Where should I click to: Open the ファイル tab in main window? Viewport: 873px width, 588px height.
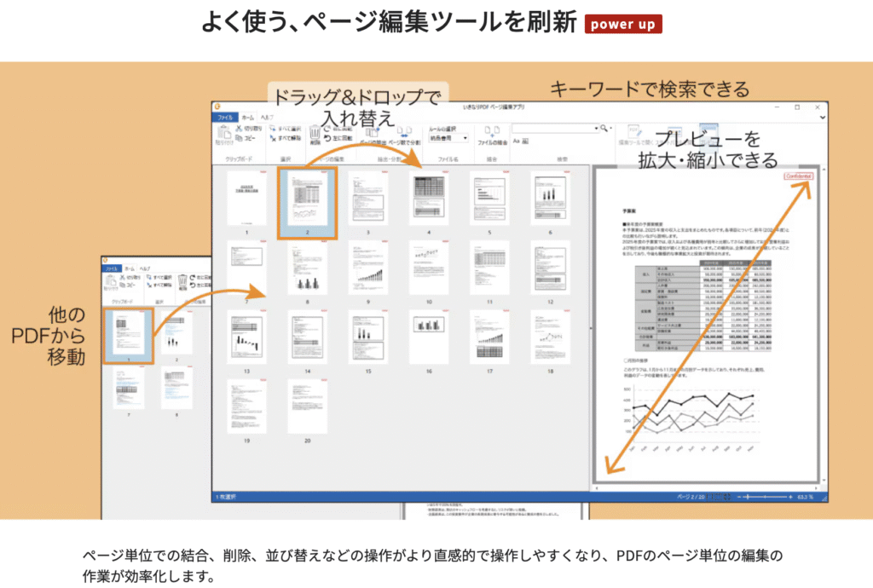pos(225,118)
